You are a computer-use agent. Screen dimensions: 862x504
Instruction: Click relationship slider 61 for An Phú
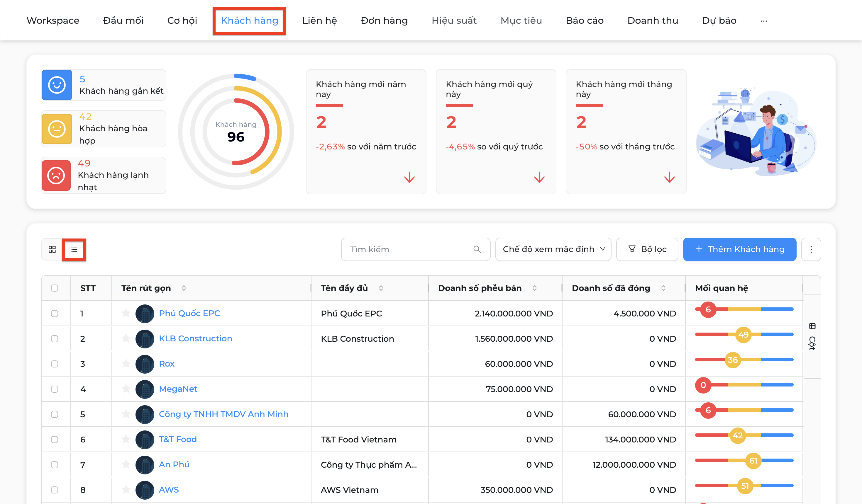tap(753, 461)
